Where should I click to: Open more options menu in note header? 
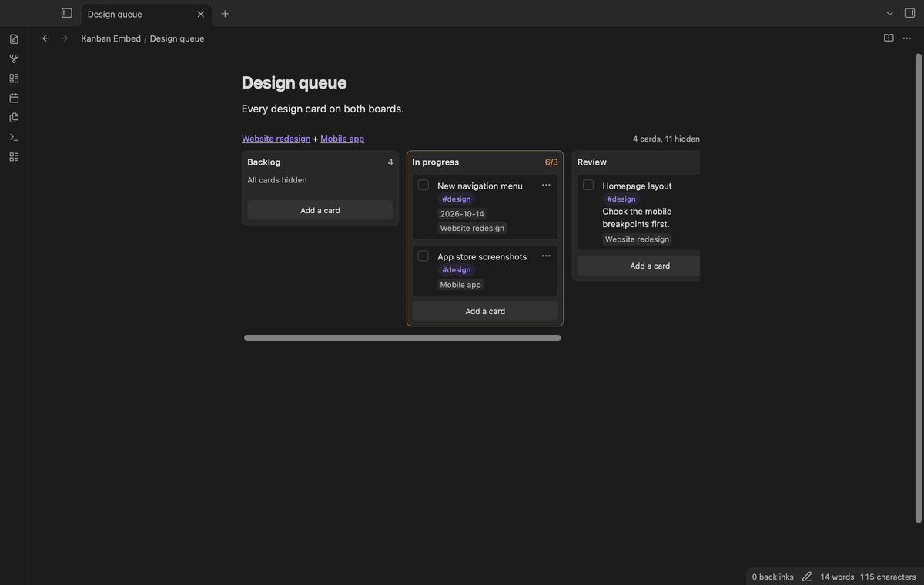pyautogui.click(x=907, y=38)
